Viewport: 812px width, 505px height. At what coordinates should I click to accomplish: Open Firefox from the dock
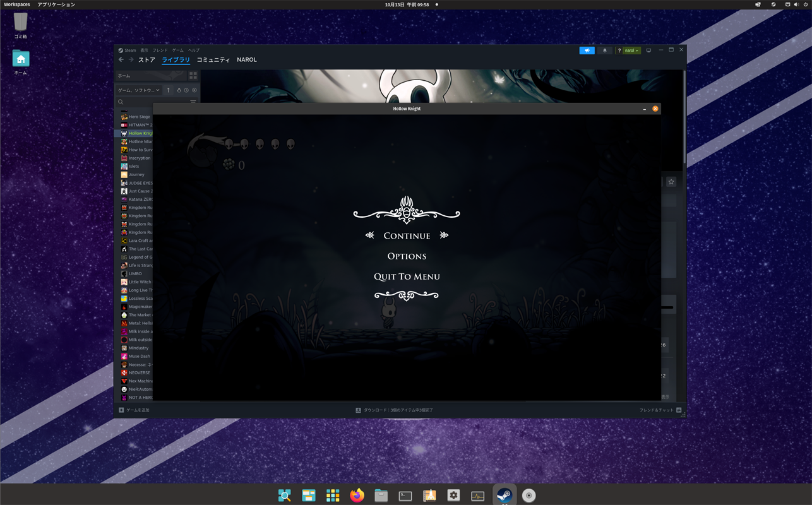[357, 496]
